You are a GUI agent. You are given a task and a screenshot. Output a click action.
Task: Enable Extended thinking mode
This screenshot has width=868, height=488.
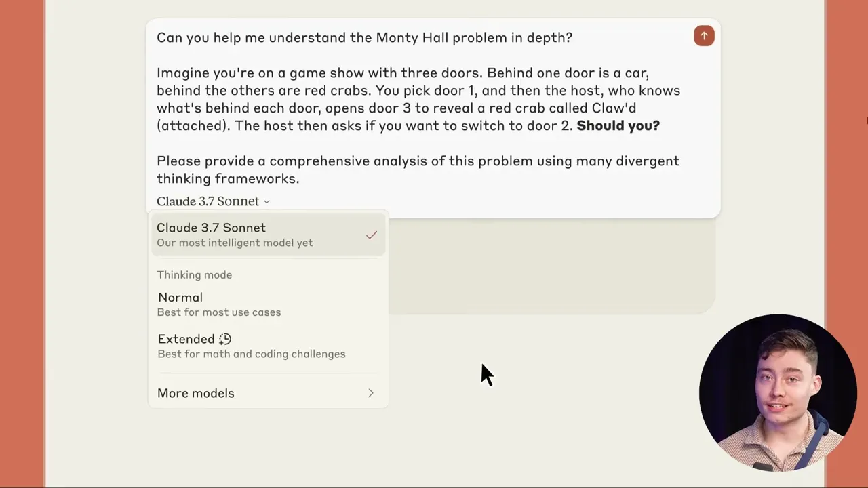coord(186,339)
